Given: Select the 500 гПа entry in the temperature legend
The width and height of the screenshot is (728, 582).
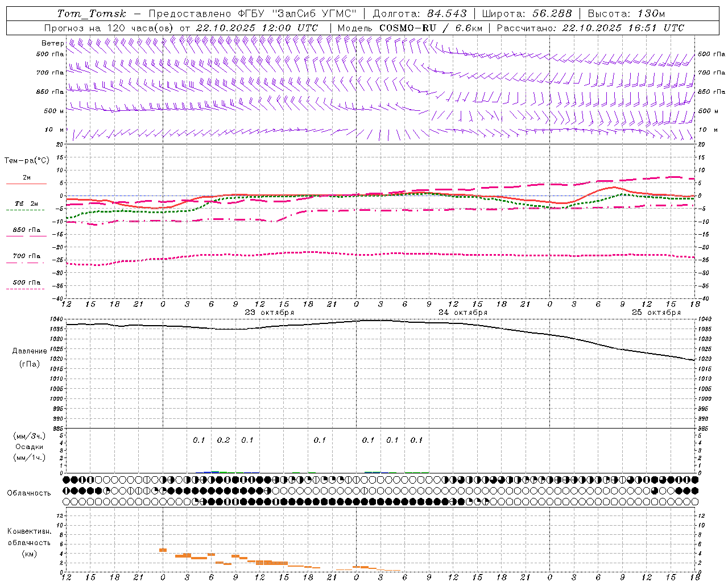Looking at the screenshot, I should point(27,282).
